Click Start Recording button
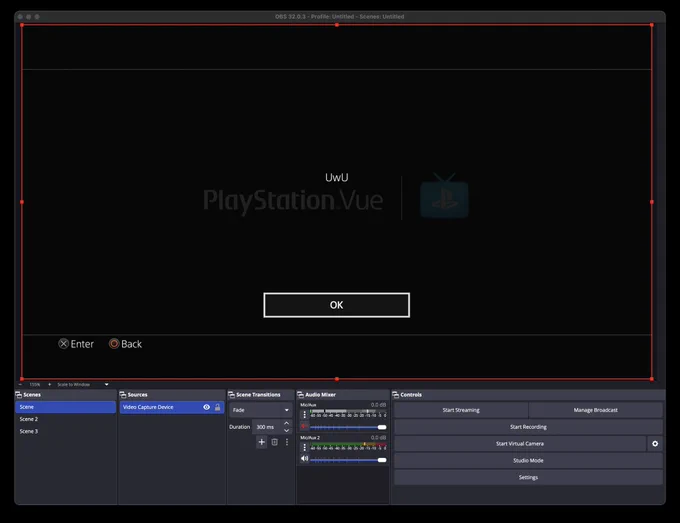This screenshot has height=523, width=680. point(528,427)
